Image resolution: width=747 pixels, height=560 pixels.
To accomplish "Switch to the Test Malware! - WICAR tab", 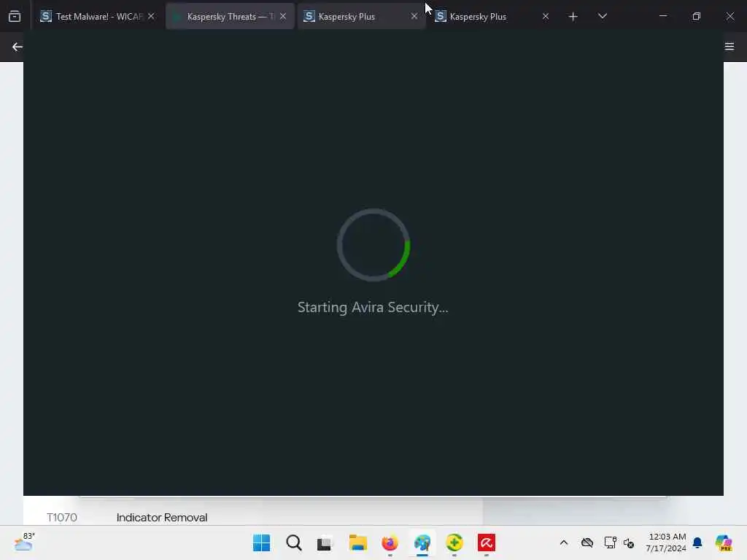I will tap(98, 16).
